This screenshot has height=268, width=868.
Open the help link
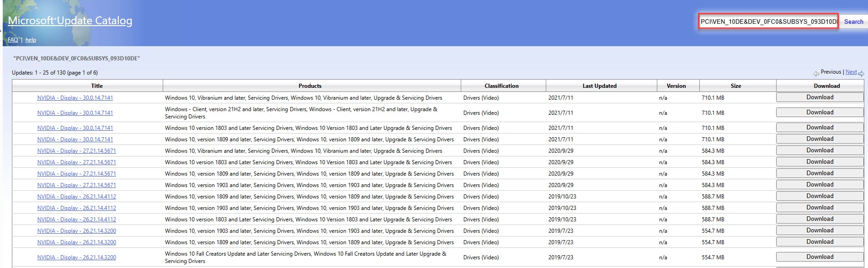(x=31, y=40)
